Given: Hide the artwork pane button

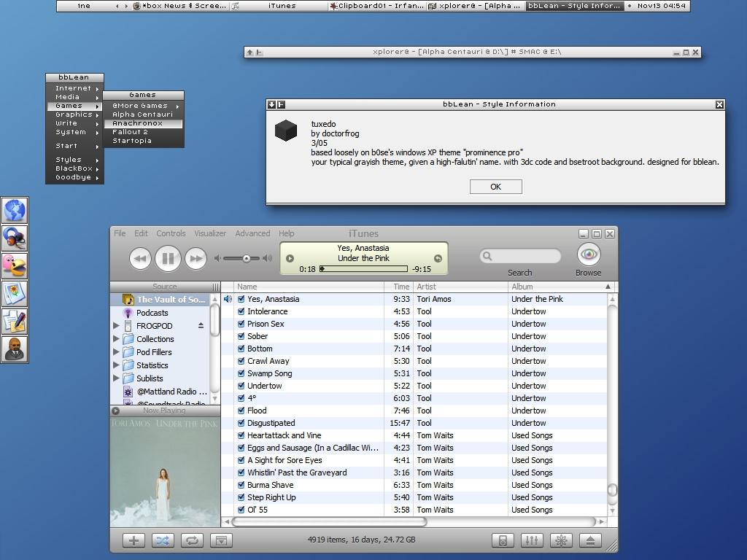Looking at the screenshot, I should 221,540.
